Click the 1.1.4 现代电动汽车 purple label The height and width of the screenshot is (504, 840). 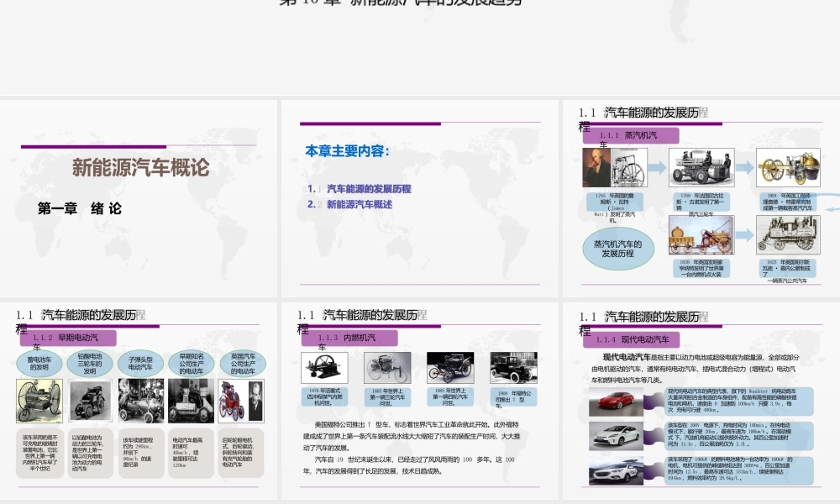click(632, 339)
